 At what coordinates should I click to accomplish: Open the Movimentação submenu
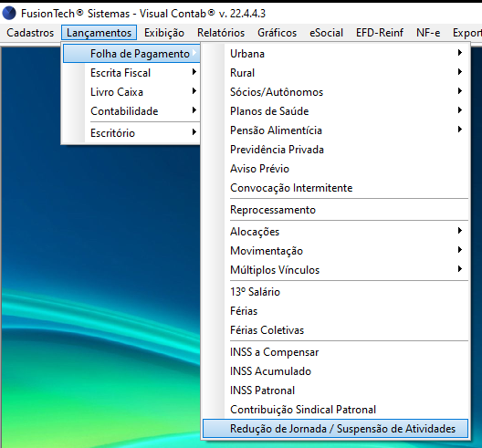click(x=335, y=251)
